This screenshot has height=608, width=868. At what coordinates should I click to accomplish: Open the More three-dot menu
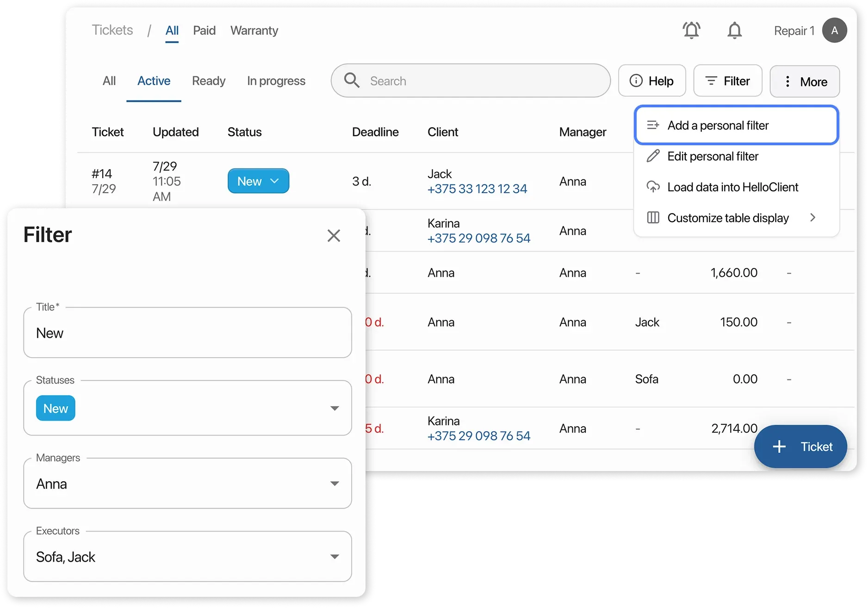click(805, 81)
